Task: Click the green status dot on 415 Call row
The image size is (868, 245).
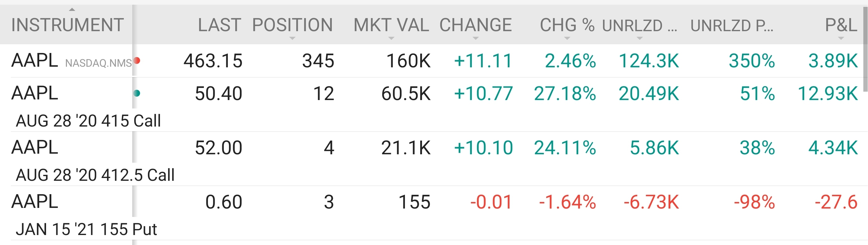Action: click(137, 93)
